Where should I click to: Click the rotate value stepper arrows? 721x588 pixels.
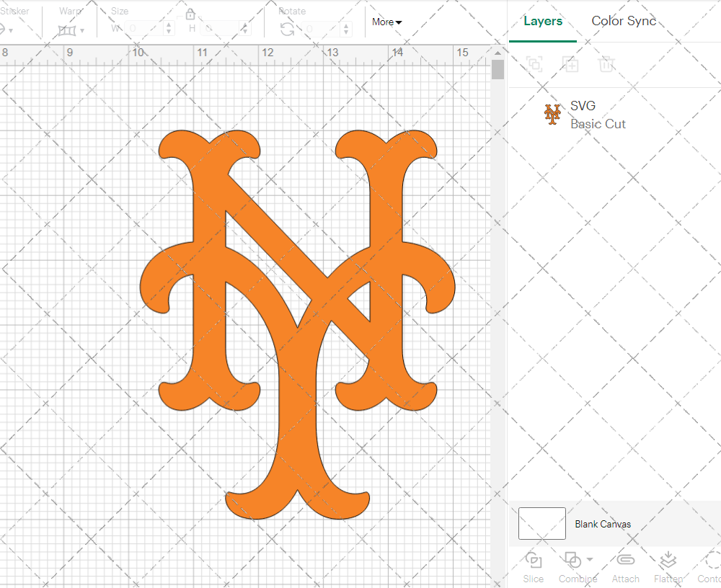pos(346,29)
